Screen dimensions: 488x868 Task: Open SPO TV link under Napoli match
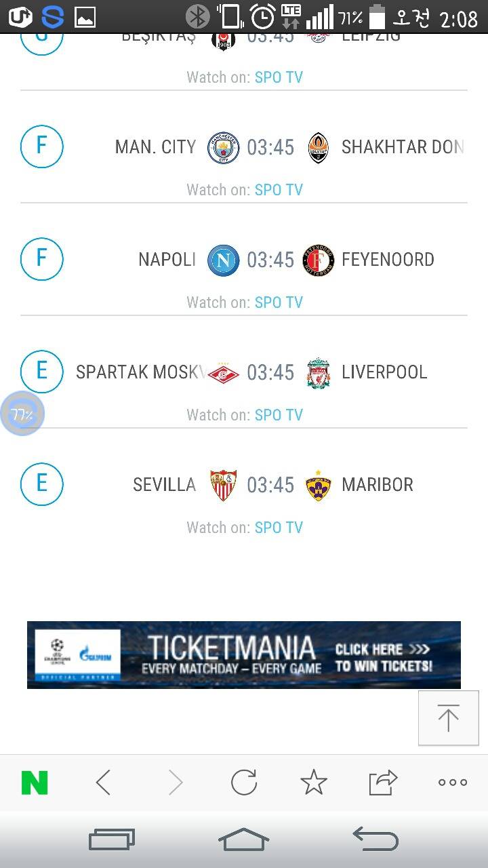pyautogui.click(x=279, y=302)
